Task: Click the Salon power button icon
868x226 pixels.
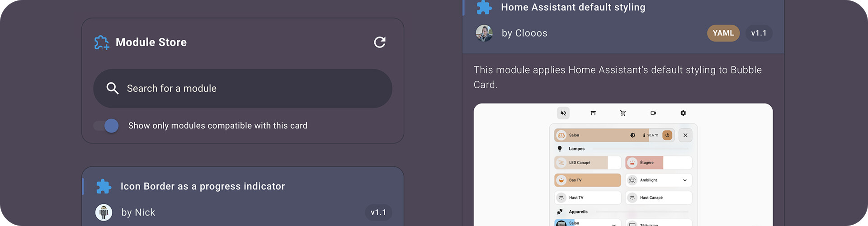Action: point(667,135)
